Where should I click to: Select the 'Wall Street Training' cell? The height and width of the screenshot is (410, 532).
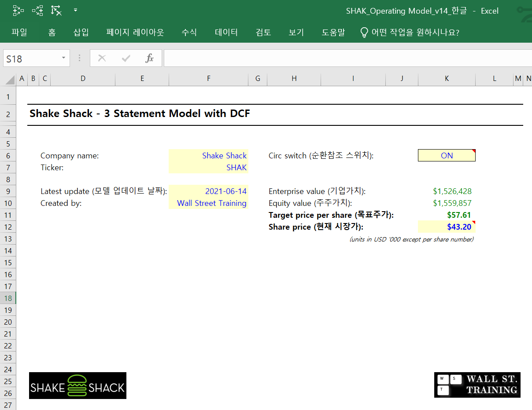(x=208, y=203)
